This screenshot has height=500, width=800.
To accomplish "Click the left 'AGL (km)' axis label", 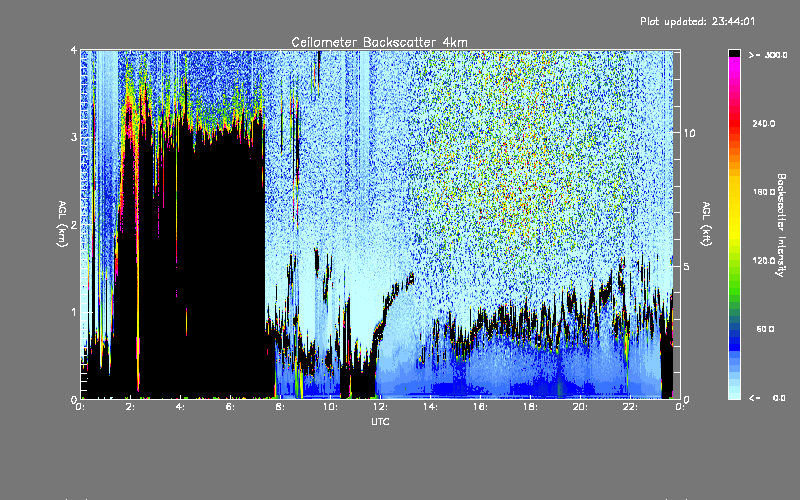I will point(62,224).
